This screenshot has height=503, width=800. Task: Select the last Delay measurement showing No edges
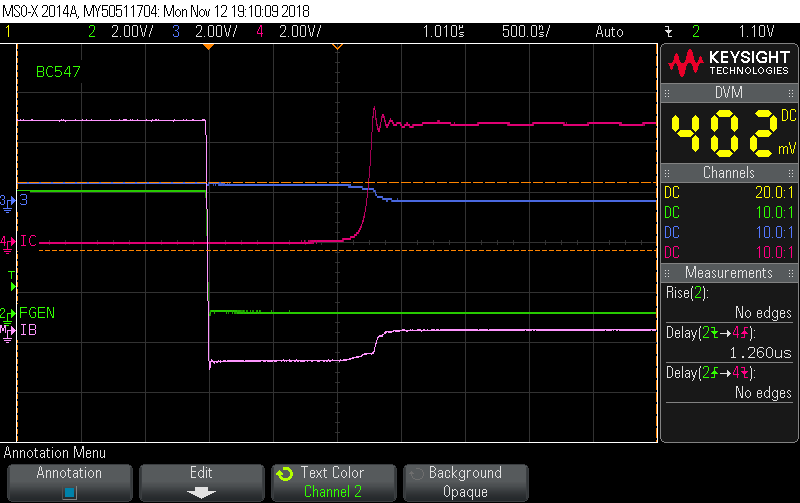729,383
